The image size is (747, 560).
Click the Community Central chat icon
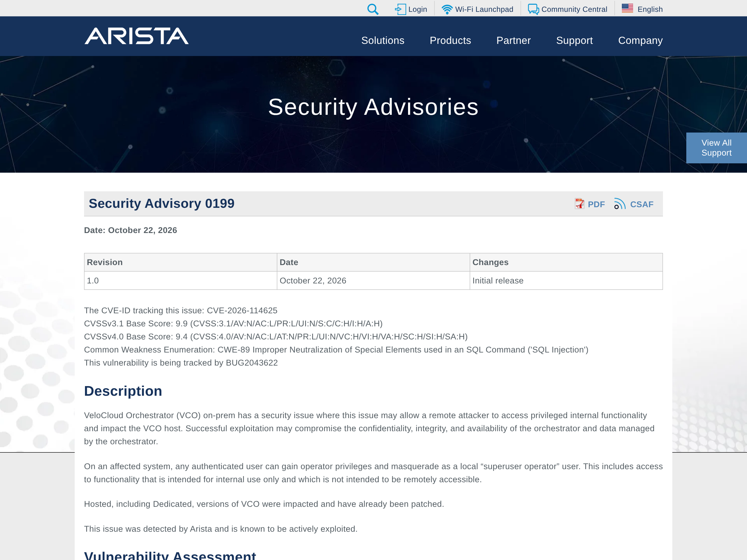[x=533, y=9]
